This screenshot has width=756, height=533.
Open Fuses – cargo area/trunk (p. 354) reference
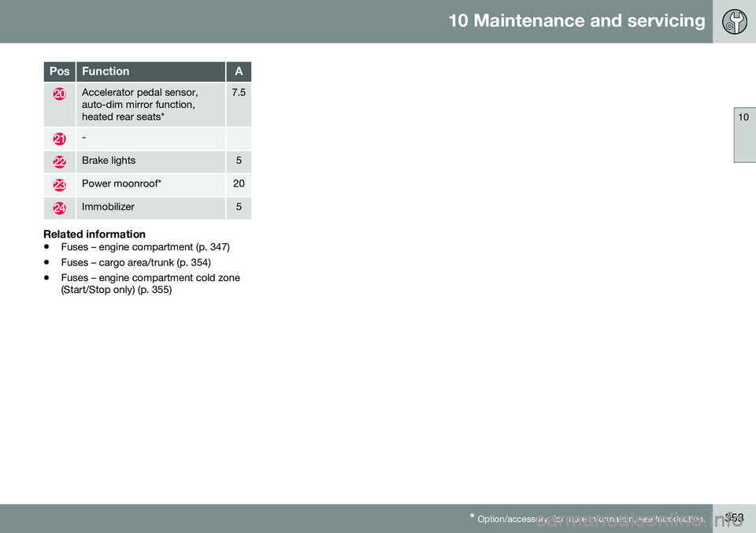(135, 263)
